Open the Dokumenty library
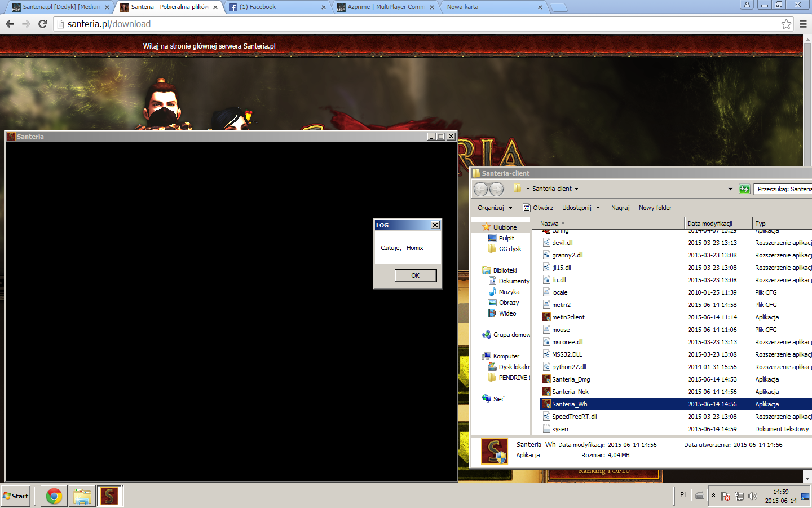 click(514, 281)
